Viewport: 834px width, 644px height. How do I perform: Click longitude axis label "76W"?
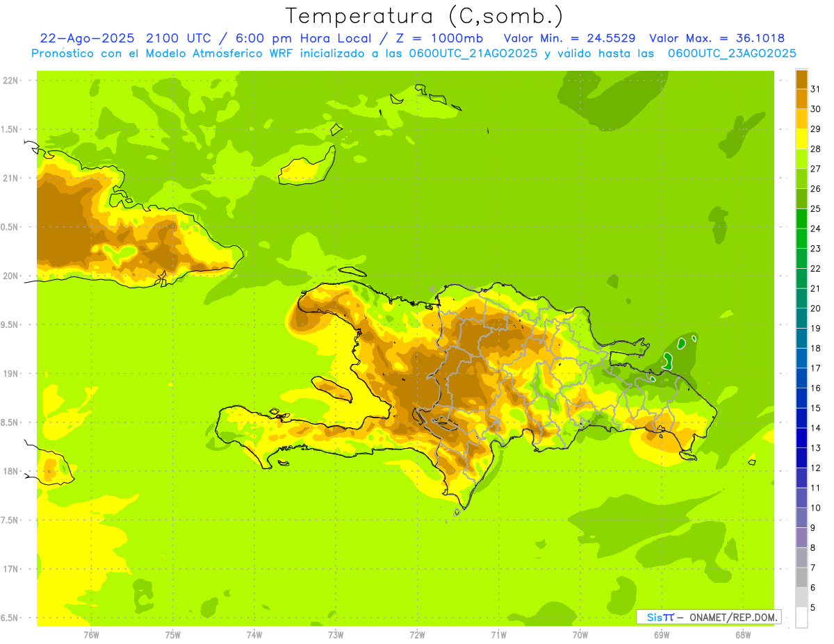[91, 634]
